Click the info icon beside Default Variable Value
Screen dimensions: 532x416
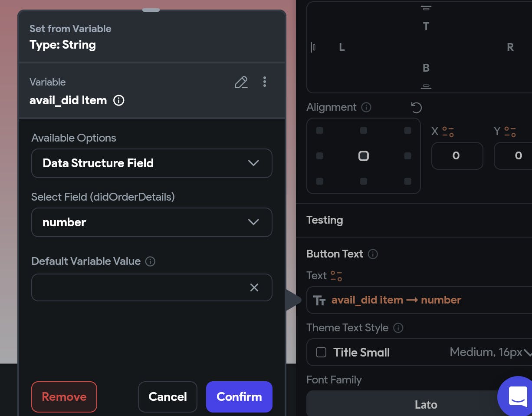(150, 261)
